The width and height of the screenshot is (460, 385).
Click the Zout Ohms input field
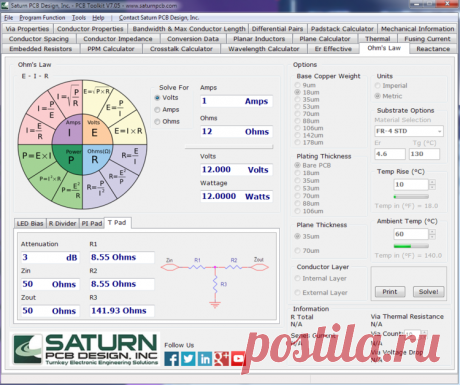[x=50, y=311]
